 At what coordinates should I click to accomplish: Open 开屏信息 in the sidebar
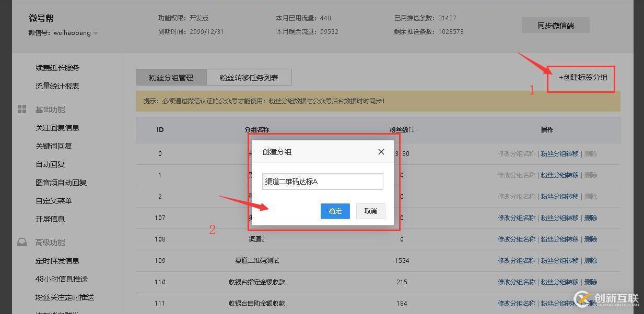point(50,219)
